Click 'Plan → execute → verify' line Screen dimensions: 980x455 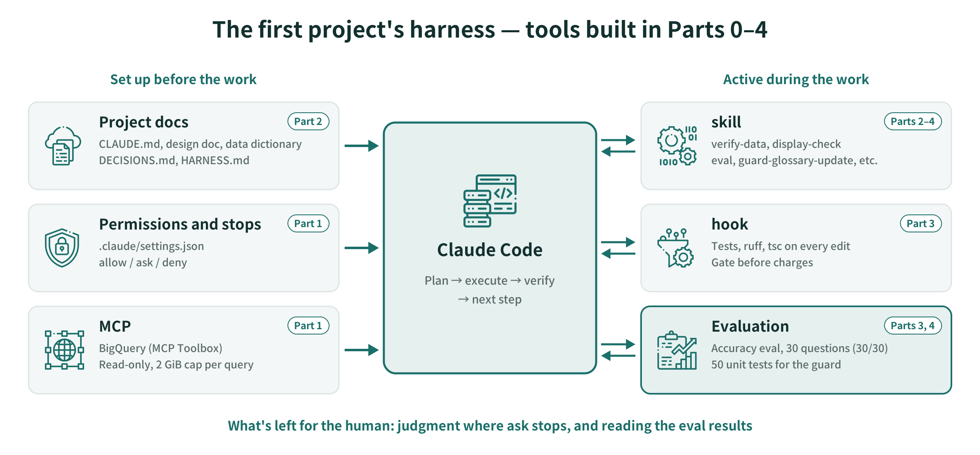click(490, 281)
